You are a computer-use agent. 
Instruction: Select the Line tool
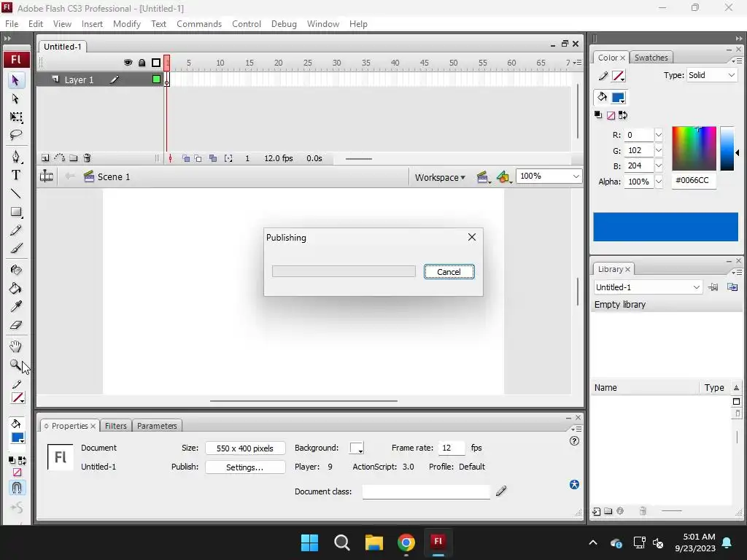[x=16, y=193]
